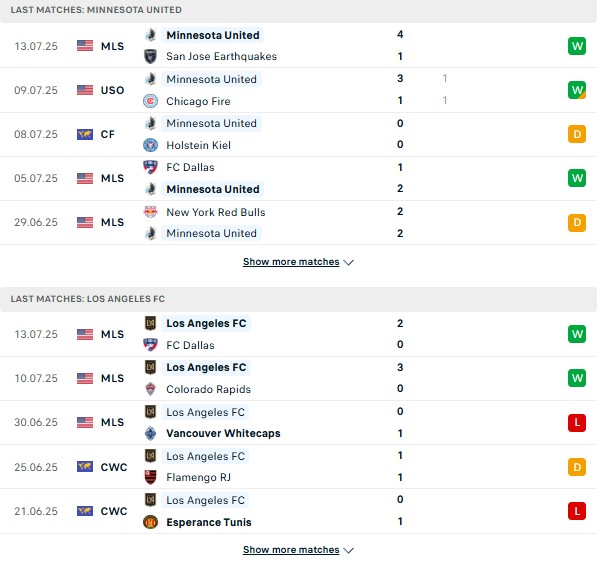Click the chevron beside the lower Show more matches

tap(348, 550)
